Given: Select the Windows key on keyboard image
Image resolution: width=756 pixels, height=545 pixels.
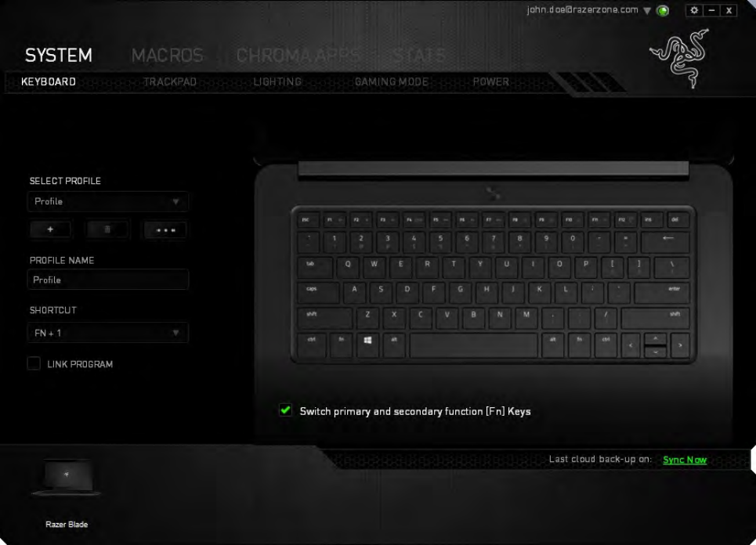Looking at the screenshot, I should pos(367,345).
